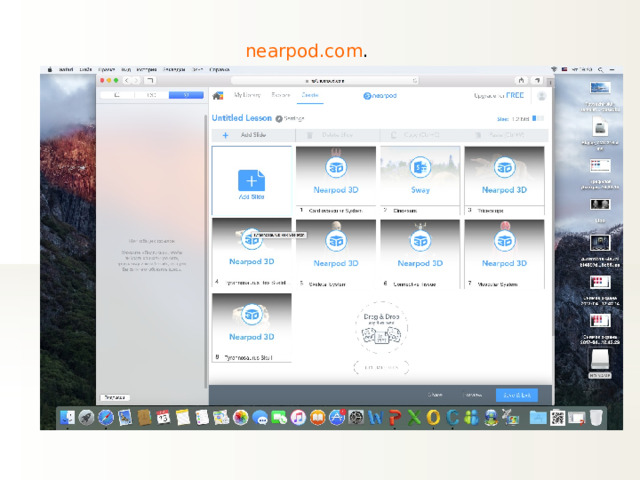Click the Share button in bottom bar
640x480 pixels.
tap(435, 395)
